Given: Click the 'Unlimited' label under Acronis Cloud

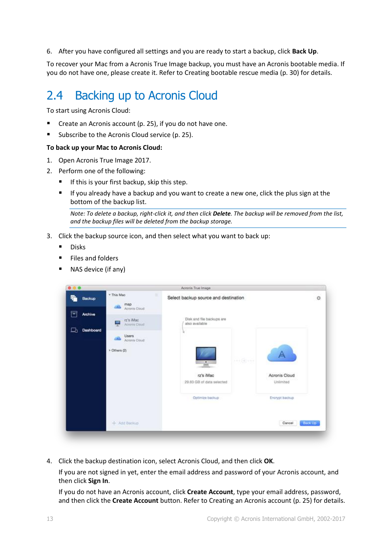Looking at the screenshot, I should click(282, 382).
